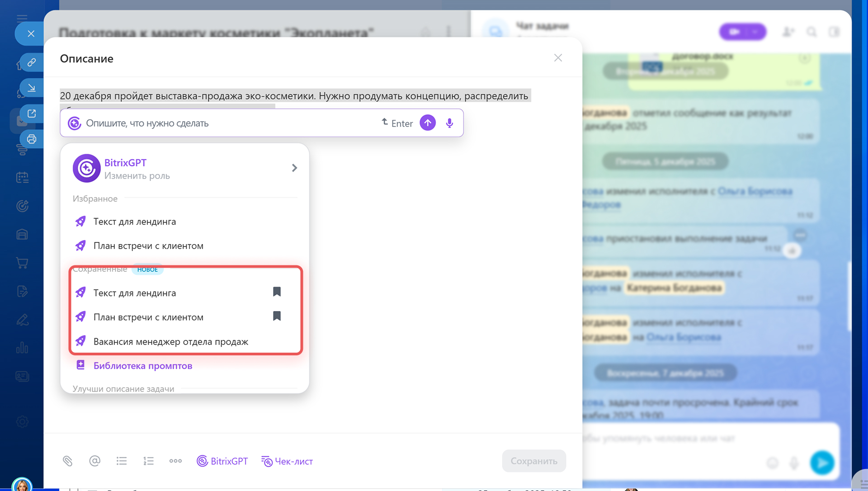Click the Чек-лист toolbar button
Viewport: 868px width, 491px height.
287,461
